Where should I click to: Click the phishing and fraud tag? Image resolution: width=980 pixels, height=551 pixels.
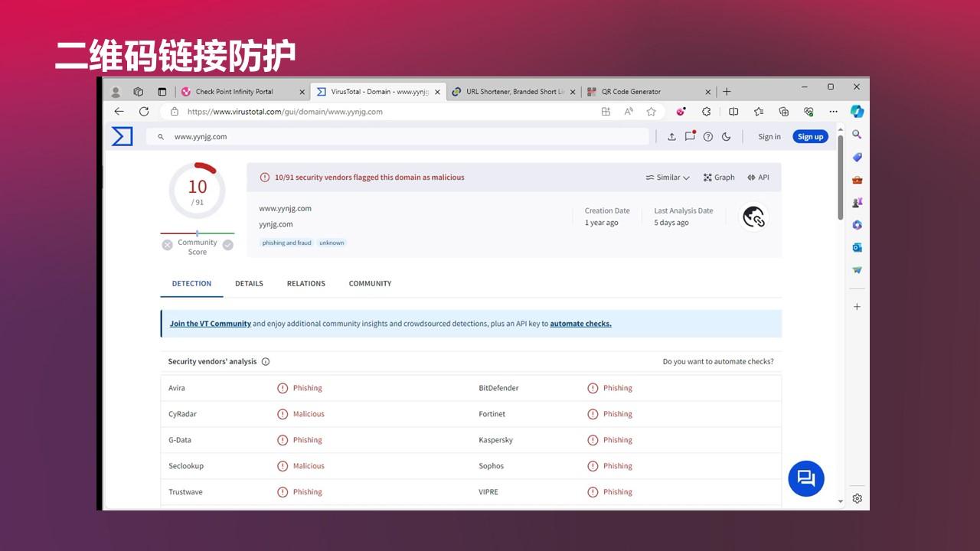pyautogui.click(x=287, y=243)
